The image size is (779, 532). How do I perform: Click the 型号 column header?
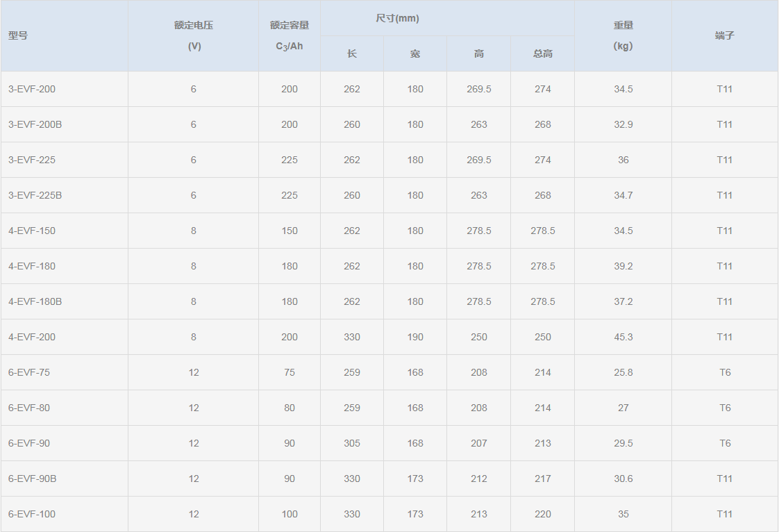coord(18,35)
